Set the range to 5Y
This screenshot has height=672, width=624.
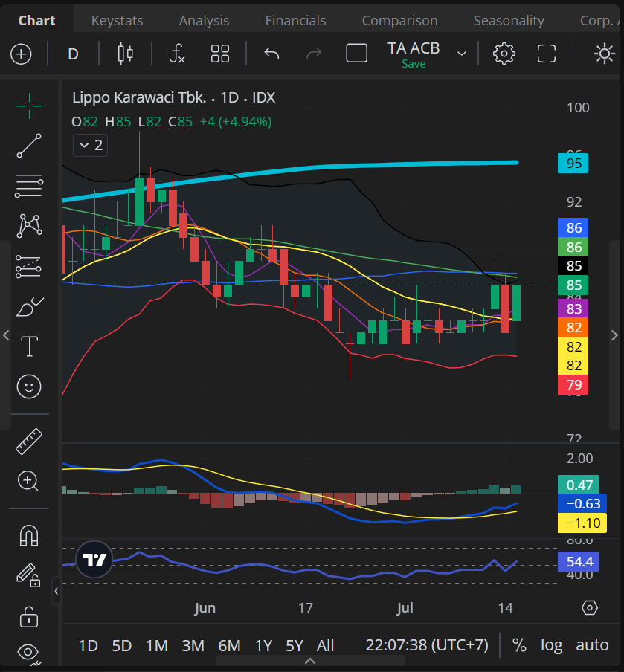(295, 645)
